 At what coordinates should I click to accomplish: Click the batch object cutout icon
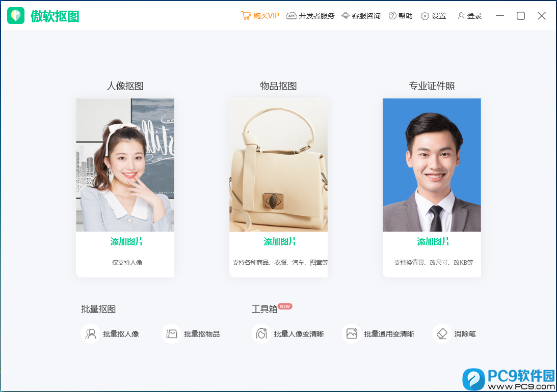click(x=172, y=334)
